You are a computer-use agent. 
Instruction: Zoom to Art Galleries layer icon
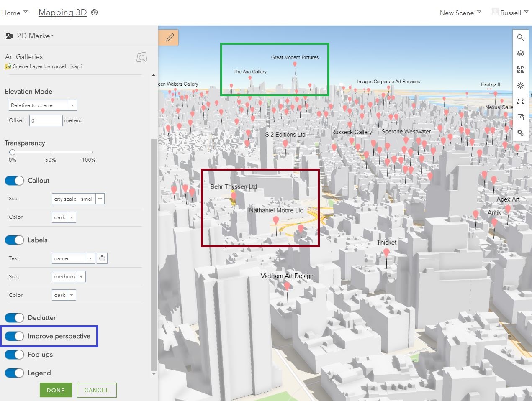coord(142,58)
